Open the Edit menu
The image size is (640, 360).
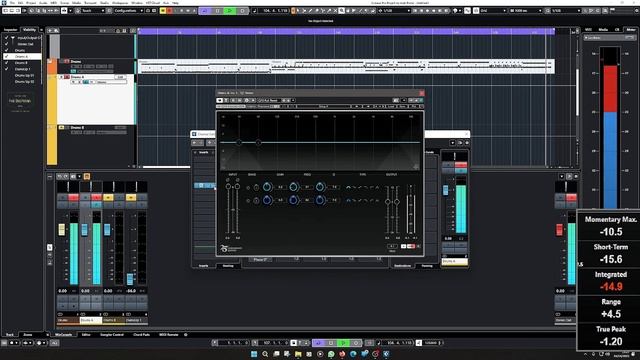click(20, 3)
